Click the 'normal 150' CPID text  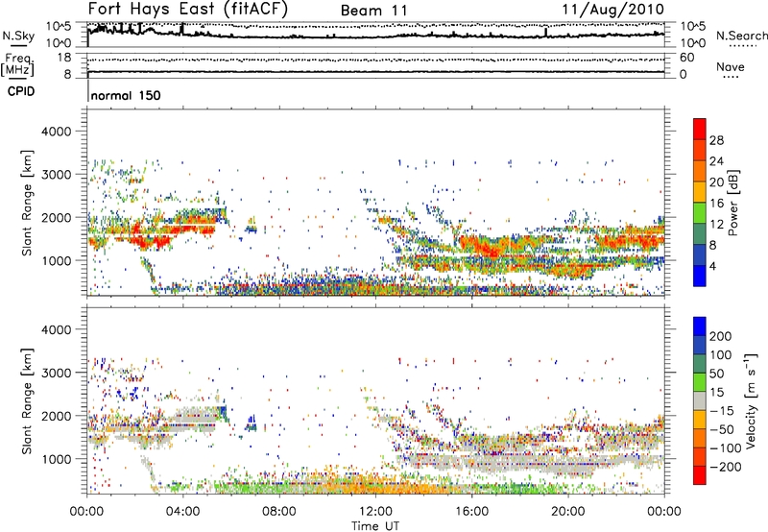click(x=126, y=95)
